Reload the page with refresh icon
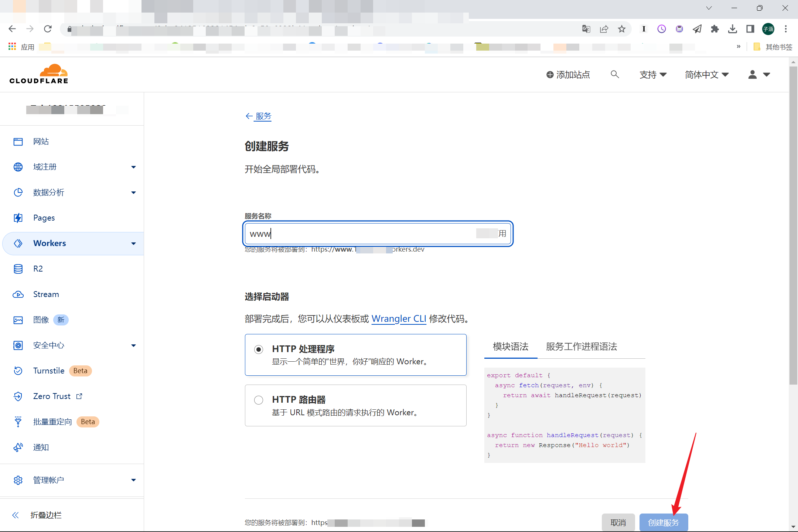798x532 pixels. coord(48,29)
